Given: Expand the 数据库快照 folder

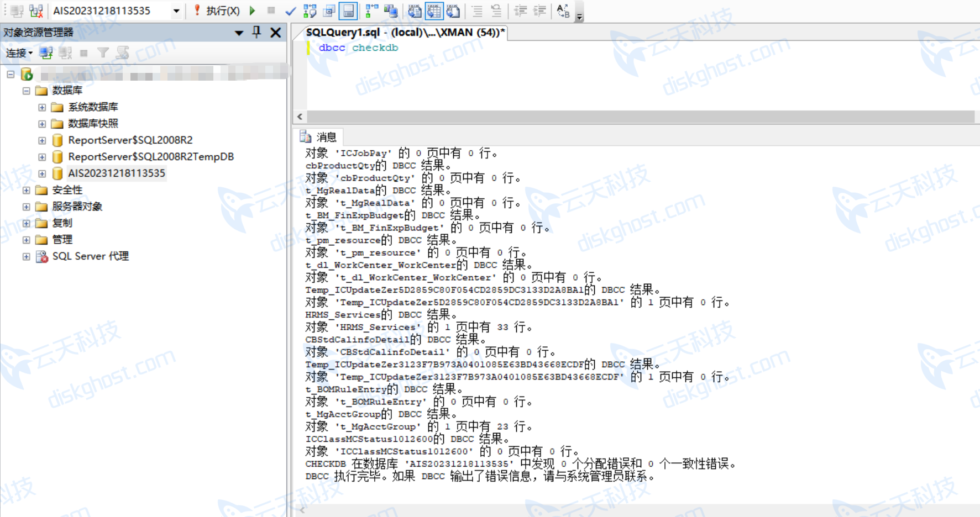Looking at the screenshot, I should (42, 124).
